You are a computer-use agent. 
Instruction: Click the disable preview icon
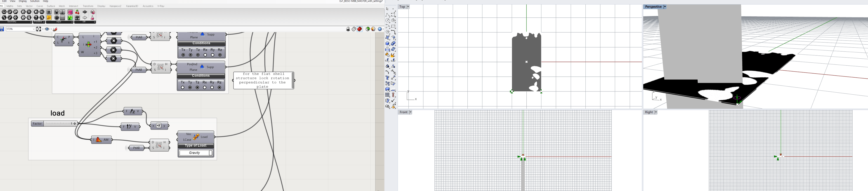pyautogui.click(x=348, y=29)
